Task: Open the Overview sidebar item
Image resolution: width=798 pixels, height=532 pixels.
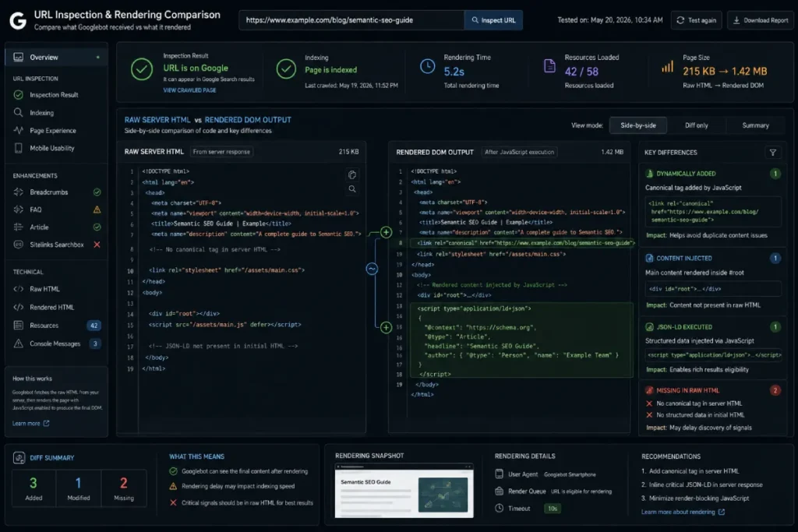Action: click(x=56, y=57)
